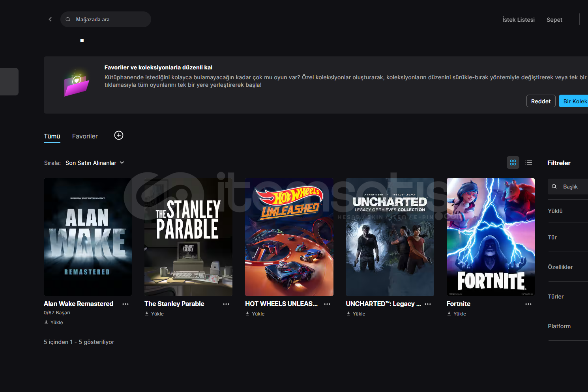
Task: Go back with the left chevron arrow
Action: (50, 19)
